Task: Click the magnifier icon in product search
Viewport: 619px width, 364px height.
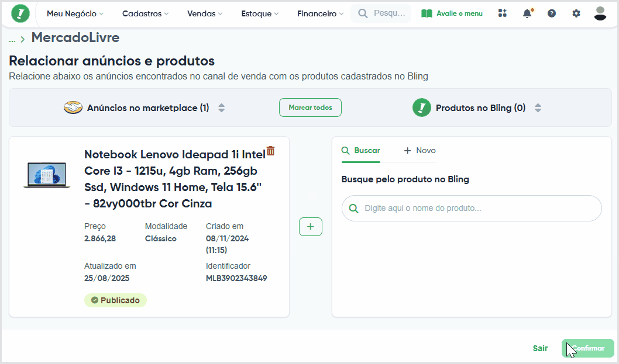Action: pyautogui.click(x=354, y=208)
